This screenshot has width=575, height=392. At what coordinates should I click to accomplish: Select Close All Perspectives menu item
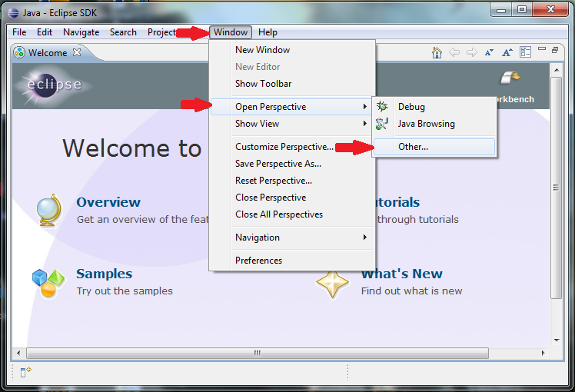pos(293,214)
